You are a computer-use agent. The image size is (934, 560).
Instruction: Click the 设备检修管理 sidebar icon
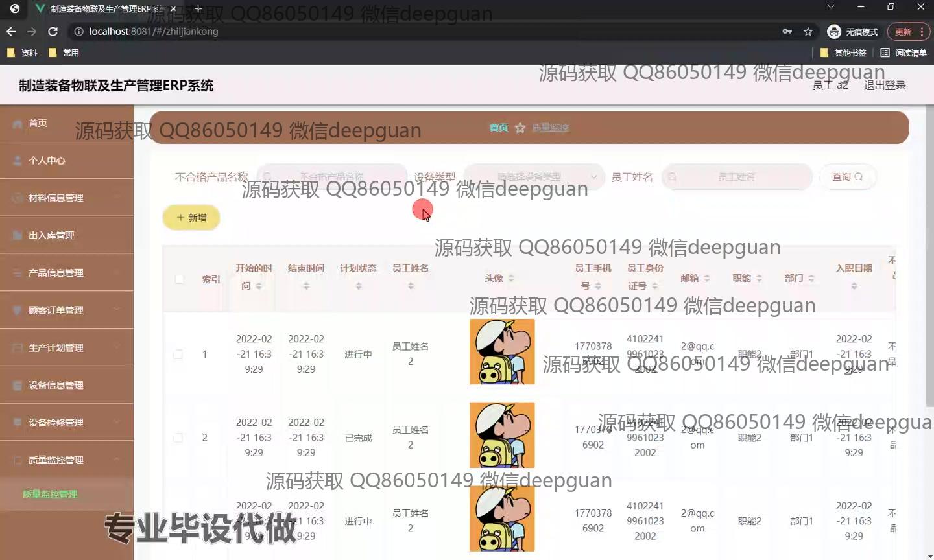[18, 423]
